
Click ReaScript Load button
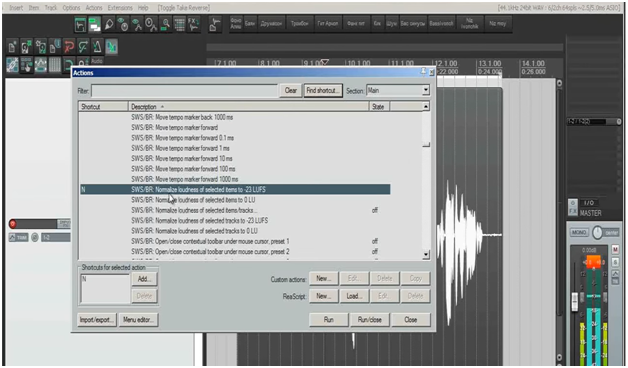[x=354, y=296]
